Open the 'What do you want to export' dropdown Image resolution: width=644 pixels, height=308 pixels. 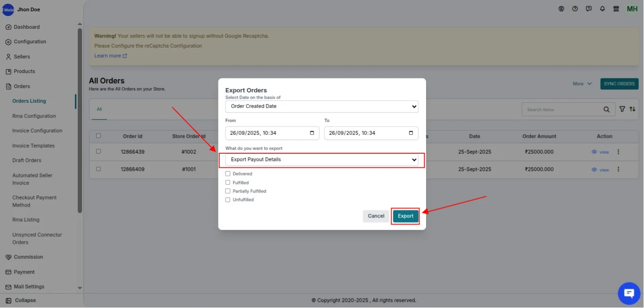(321, 160)
